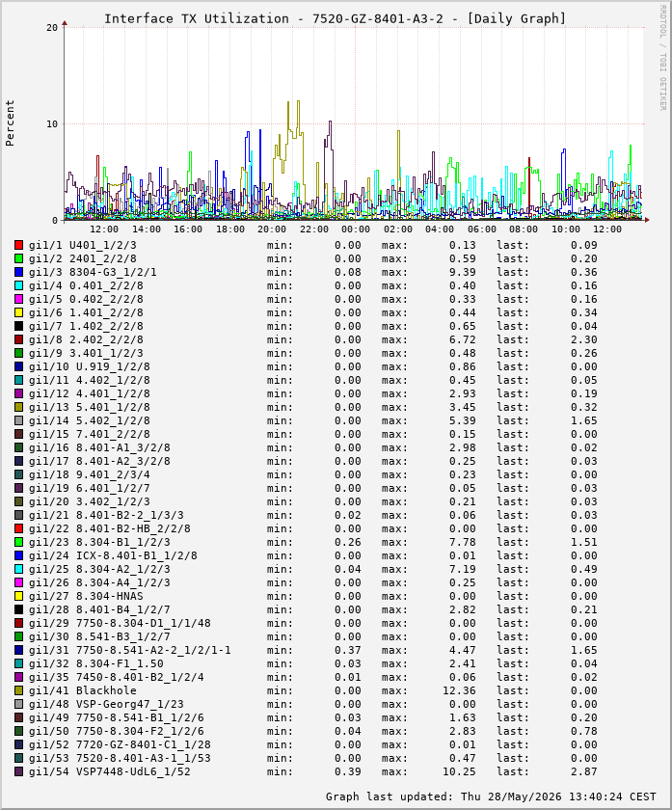The width and height of the screenshot is (672, 810).
Task: Click the purple swatch for gi1/54 VSP7448-UdL6_1/52
Action: 19,771
